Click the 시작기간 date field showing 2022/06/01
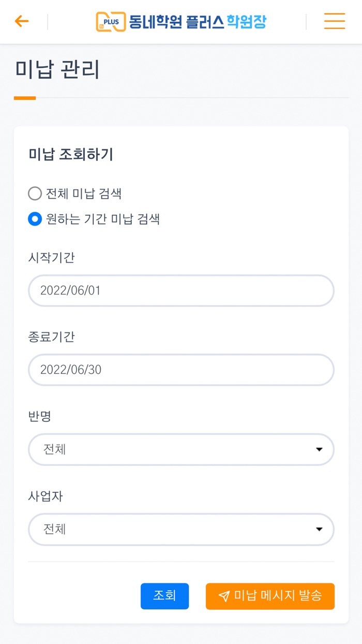Viewport: 362px width, 644px height. click(181, 290)
